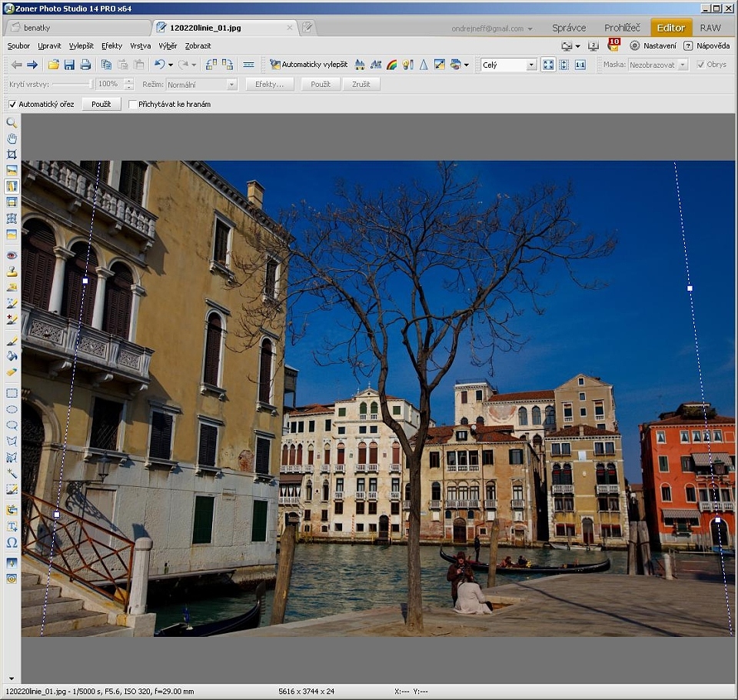738x700 pixels.
Task: Show image at 1:1 zoom
Action: (x=580, y=65)
